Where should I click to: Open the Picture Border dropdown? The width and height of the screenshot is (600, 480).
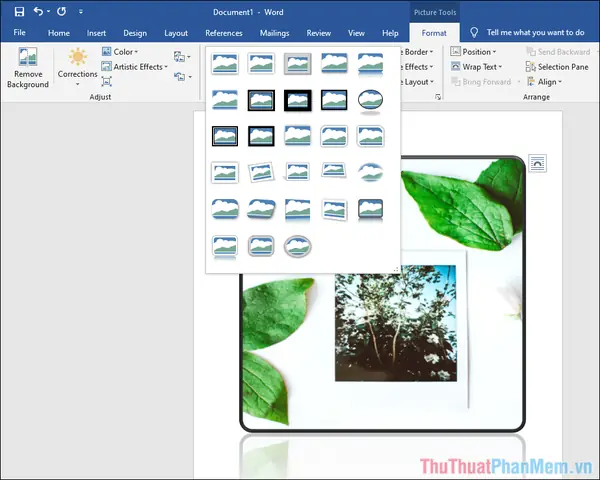(417, 52)
